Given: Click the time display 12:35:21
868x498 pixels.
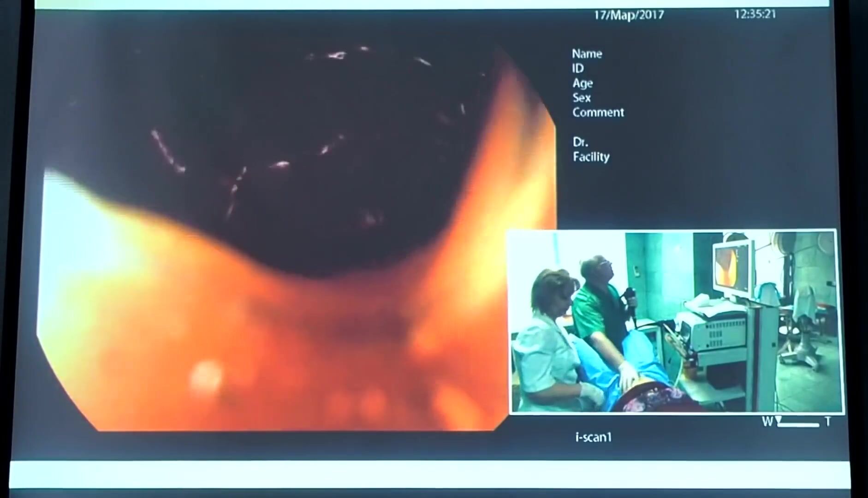Looking at the screenshot, I should (x=755, y=14).
